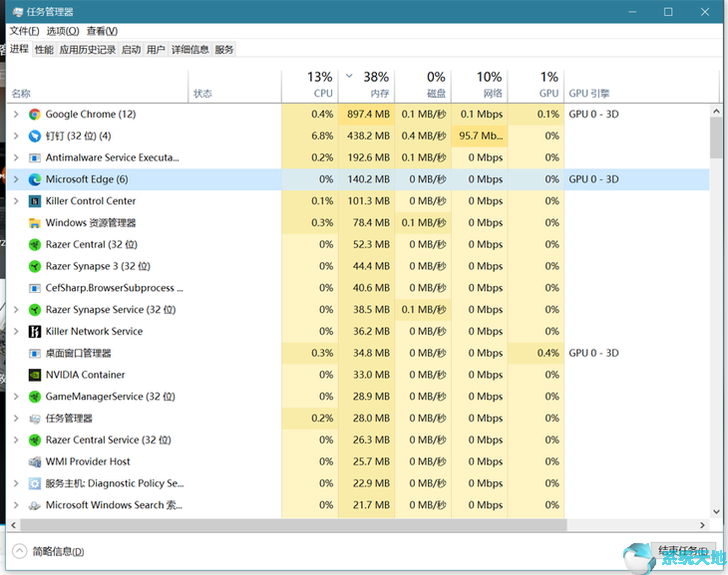Expand the Google Chrome (12) process group
728x575 pixels.
point(16,115)
